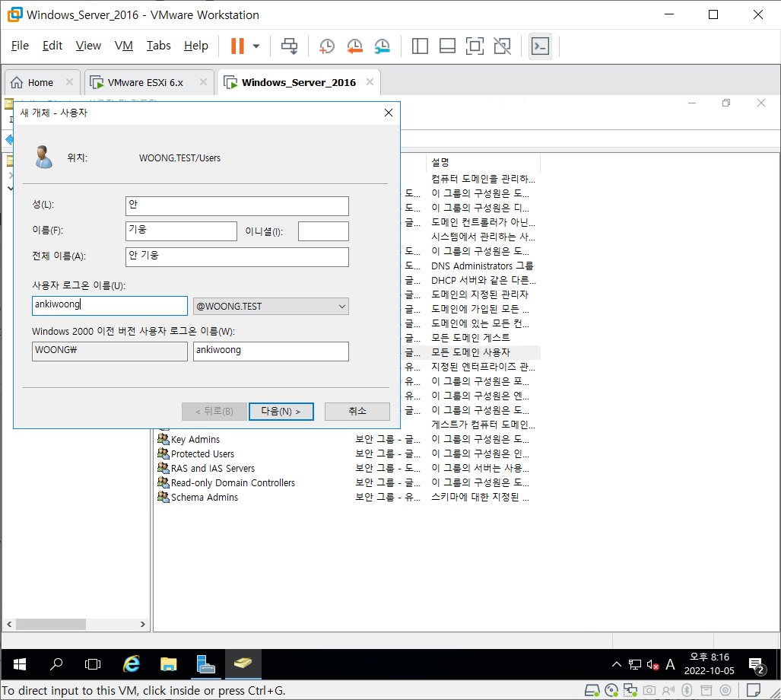Open the View menu

pos(88,46)
